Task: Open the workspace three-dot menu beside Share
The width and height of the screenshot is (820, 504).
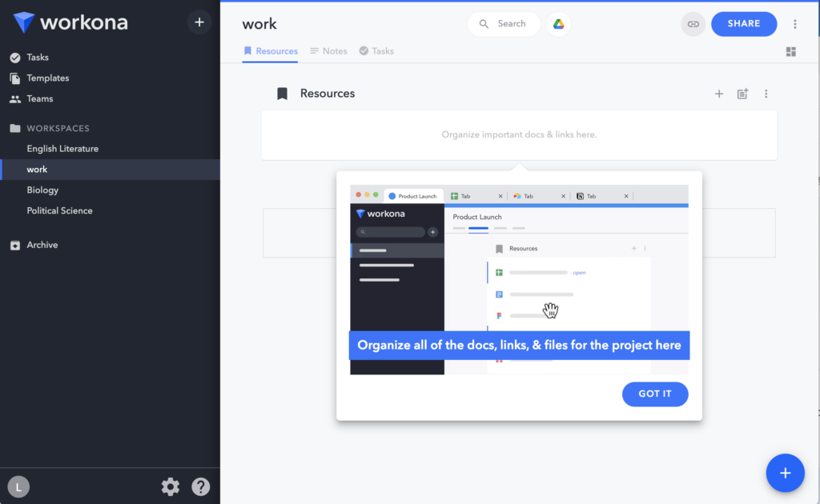Action: click(x=795, y=24)
